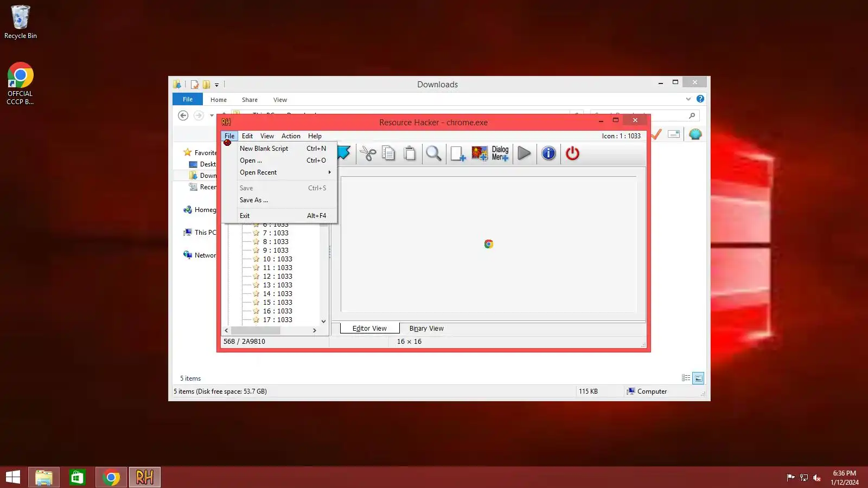Click the Back arrow in Downloads window
This screenshot has width=868, height=488.
183,115
